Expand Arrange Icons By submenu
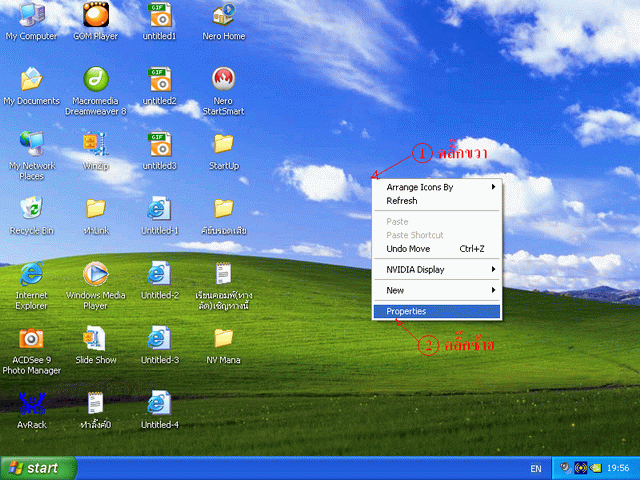The height and width of the screenshot is (480, 640). [x=437, y=187]
